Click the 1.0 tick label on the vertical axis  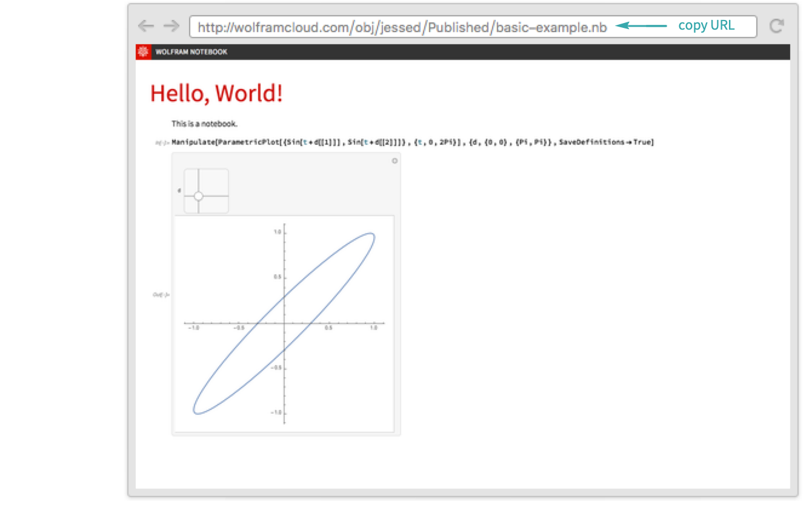tap(276, 232)
